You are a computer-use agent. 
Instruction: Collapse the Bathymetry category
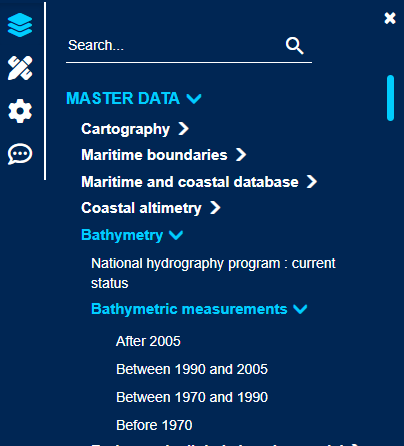132,235
